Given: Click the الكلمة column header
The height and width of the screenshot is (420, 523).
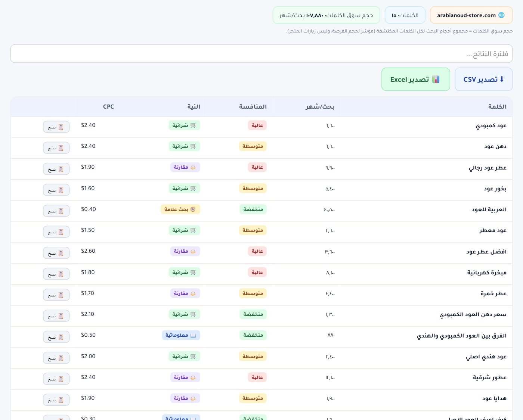Looking at the screenshot, I should point(426,107).
